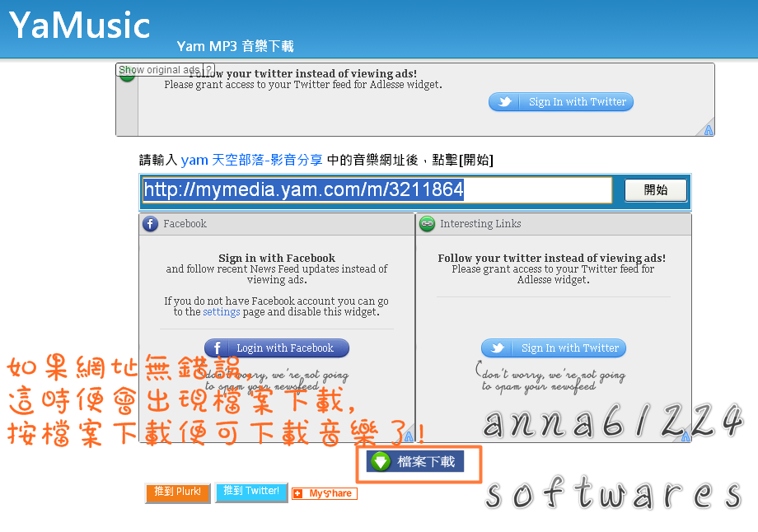Click the Facebook widget header text

(185, 224)
